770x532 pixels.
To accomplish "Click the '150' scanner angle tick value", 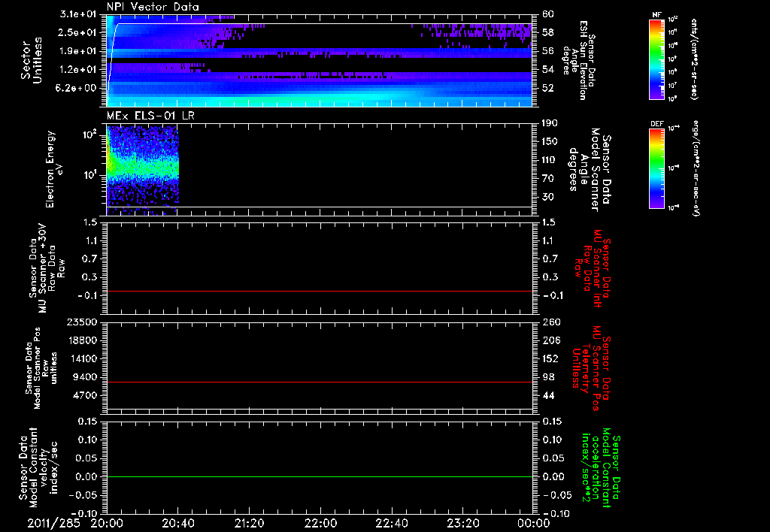I will 550,142.
